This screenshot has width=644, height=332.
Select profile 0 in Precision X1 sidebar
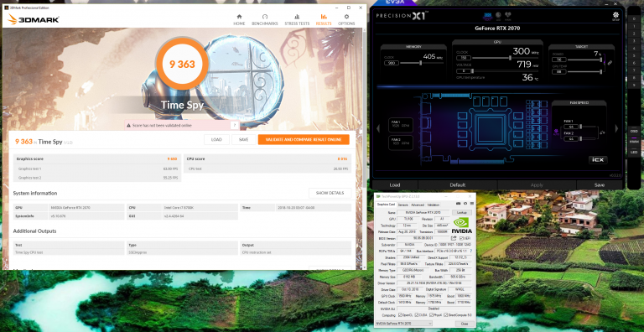point(634,19)
